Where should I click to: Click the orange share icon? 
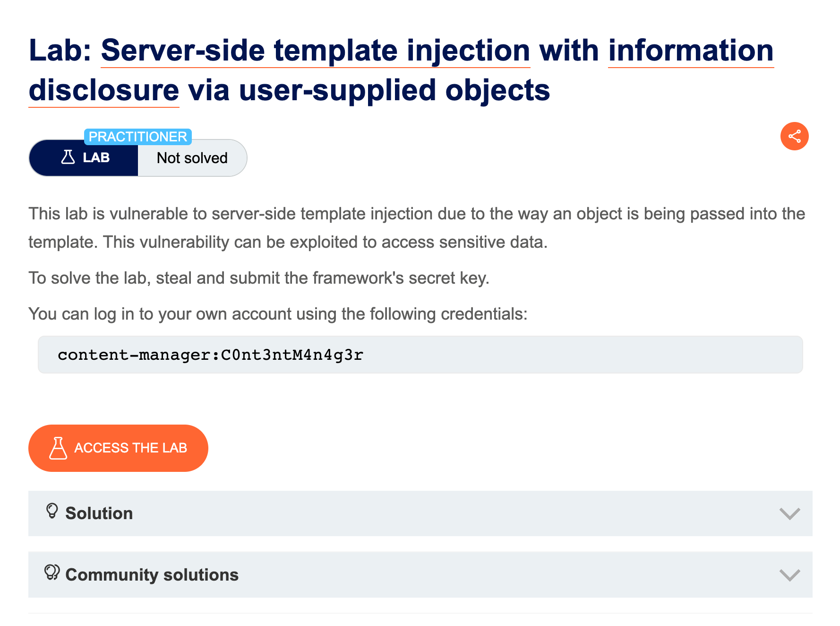point(794,136)
